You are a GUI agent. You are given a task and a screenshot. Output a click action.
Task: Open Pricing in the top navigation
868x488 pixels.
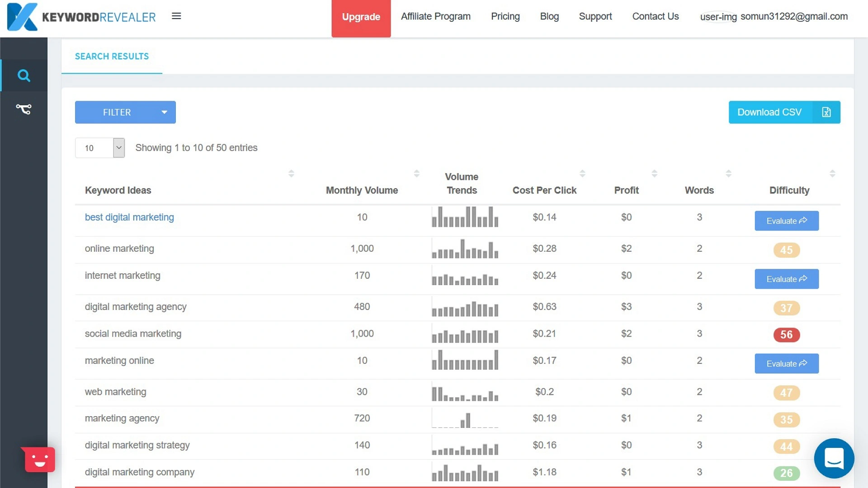click(x=505, y=17)
